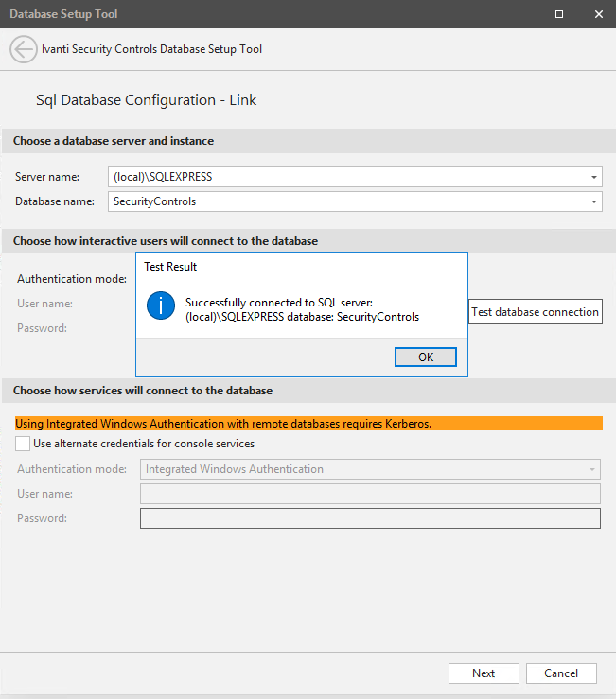This screenshot has width=616, height=699.
Task: Click Test database connection button
Action: (535, 312)
